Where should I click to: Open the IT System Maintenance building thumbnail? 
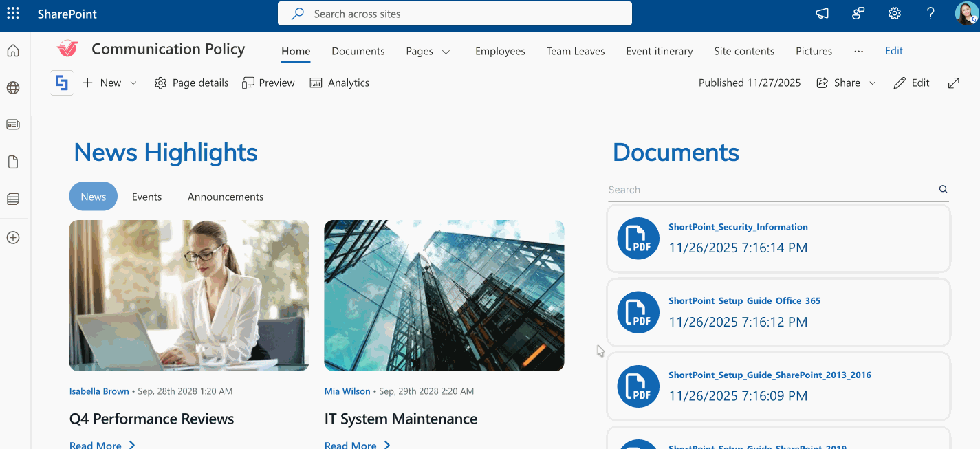444,296
